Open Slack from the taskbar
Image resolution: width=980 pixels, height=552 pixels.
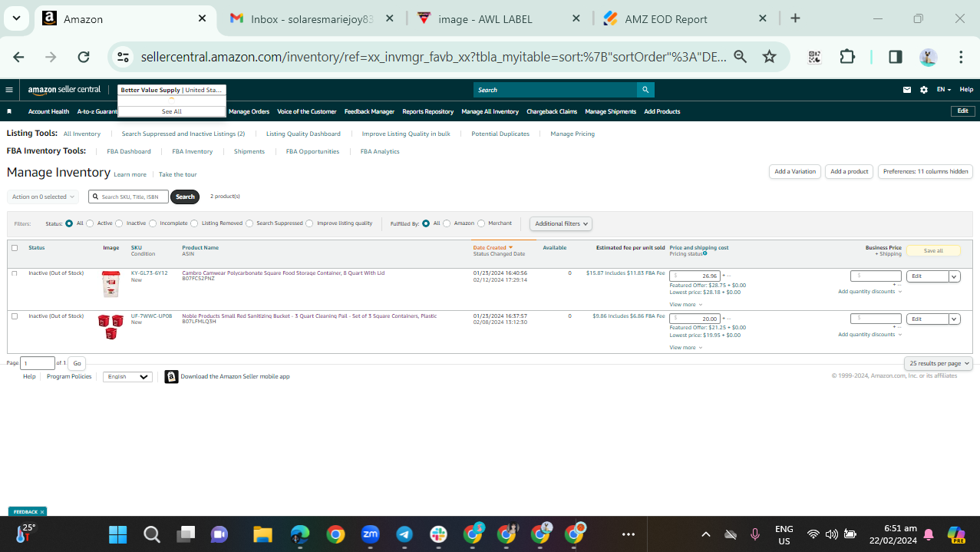[x=438, y=534]
